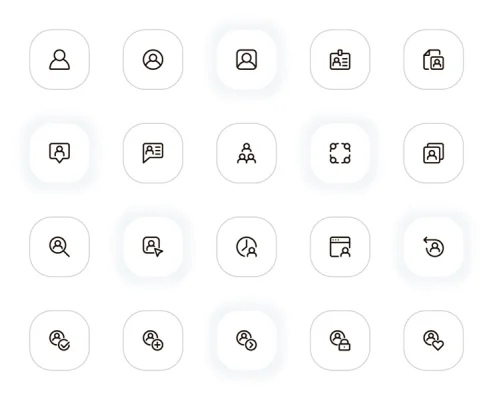This screenshot has height=400, width=493.
Task: Choose the user with cursor pointer icon
Action: [153, 247]
